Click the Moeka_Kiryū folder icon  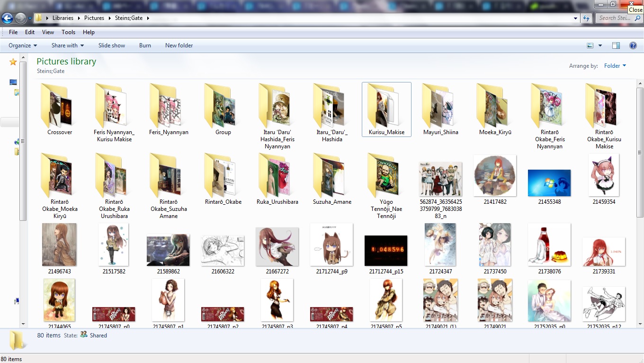(x=492, y=105)
